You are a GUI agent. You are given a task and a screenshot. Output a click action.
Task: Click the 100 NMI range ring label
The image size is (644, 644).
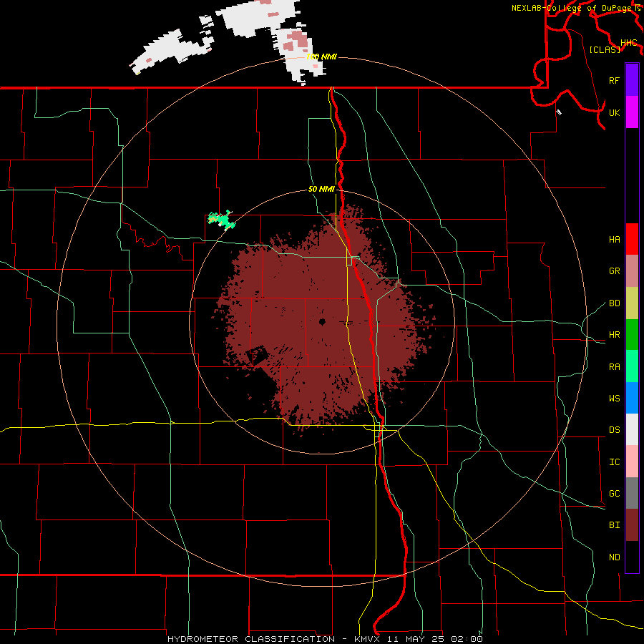pyautogui.click(x=321, y=57)
